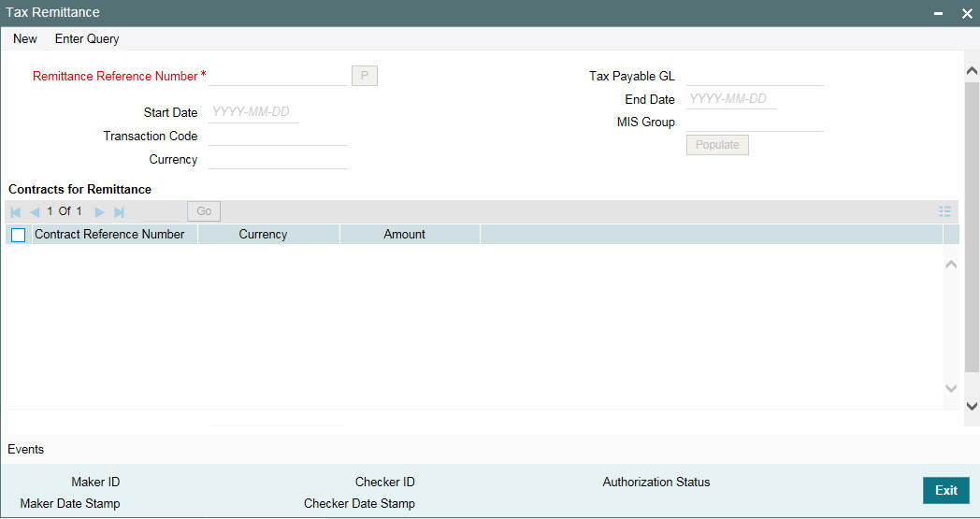The width and height of the screenshot is (980, 519).
Task: Click the End Date field
Action: [731, 99]
